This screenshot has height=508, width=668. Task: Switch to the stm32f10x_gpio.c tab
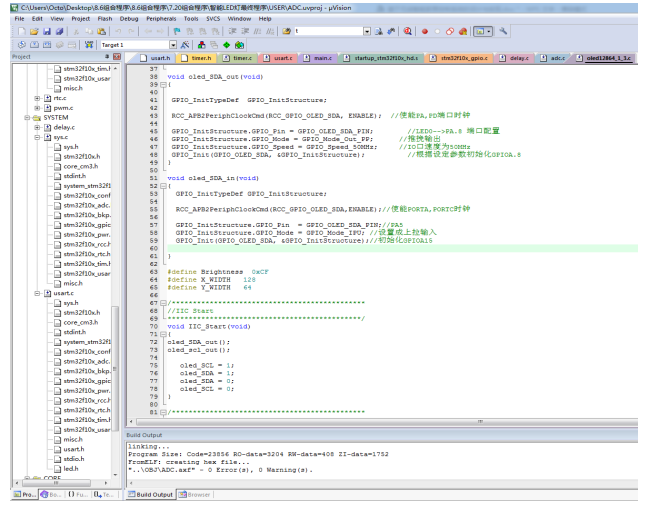click(460, 58)
